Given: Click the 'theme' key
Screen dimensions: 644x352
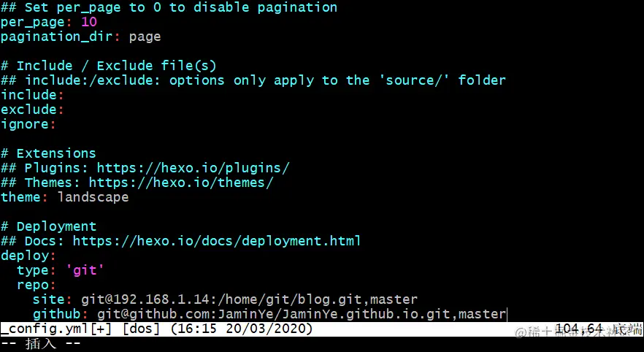Looking at the screenshot, I should click(x=20, y=197).
